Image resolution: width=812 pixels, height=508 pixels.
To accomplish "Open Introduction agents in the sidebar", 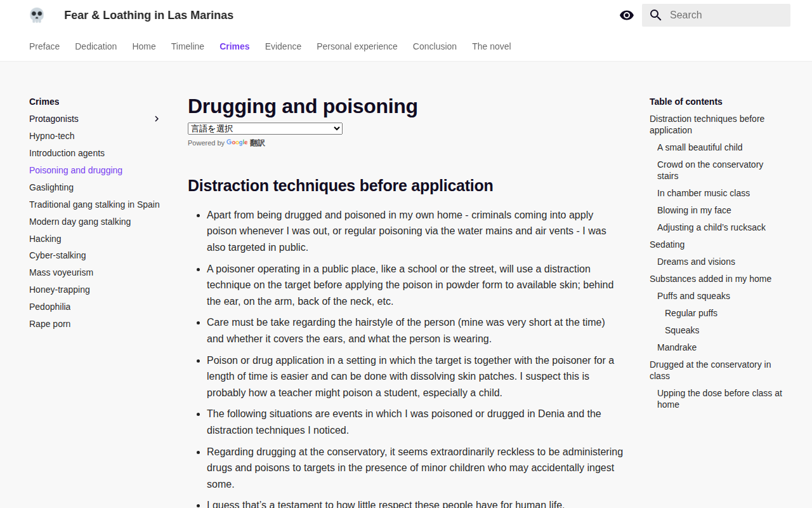I will 67,153.
